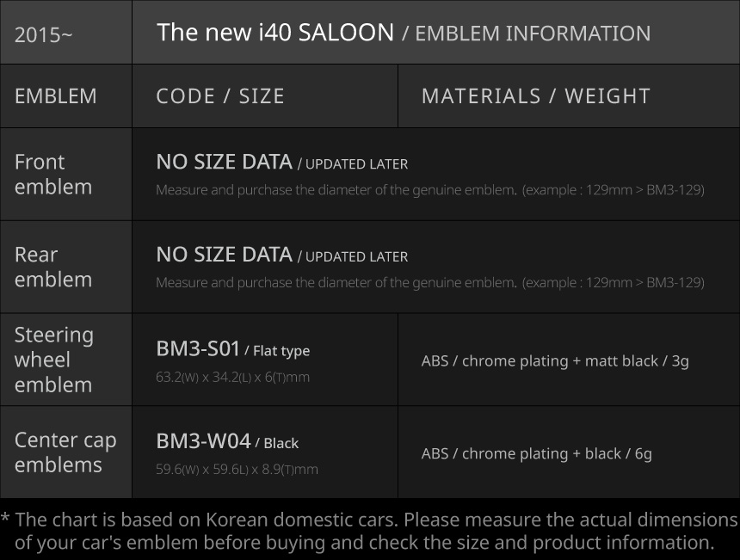Click the EMBLEM column header
The height and width of the screenshot is (560, 740).
[56, 96]
